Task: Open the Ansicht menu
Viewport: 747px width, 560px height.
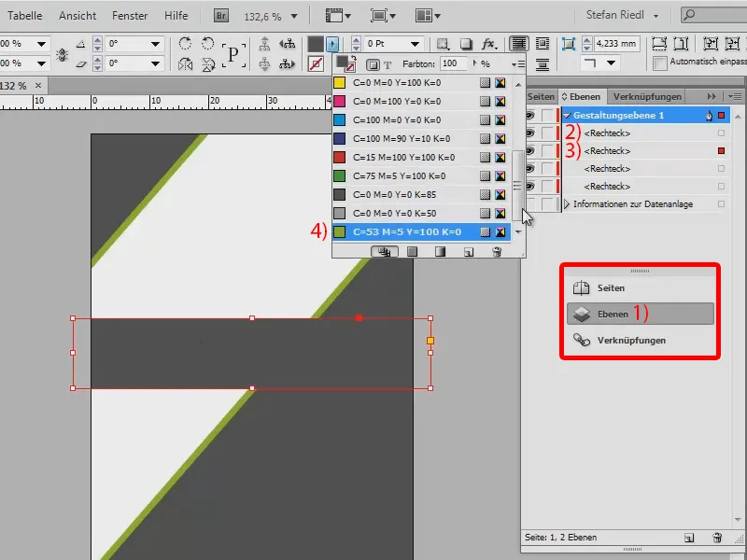Action: pos(78,16)
